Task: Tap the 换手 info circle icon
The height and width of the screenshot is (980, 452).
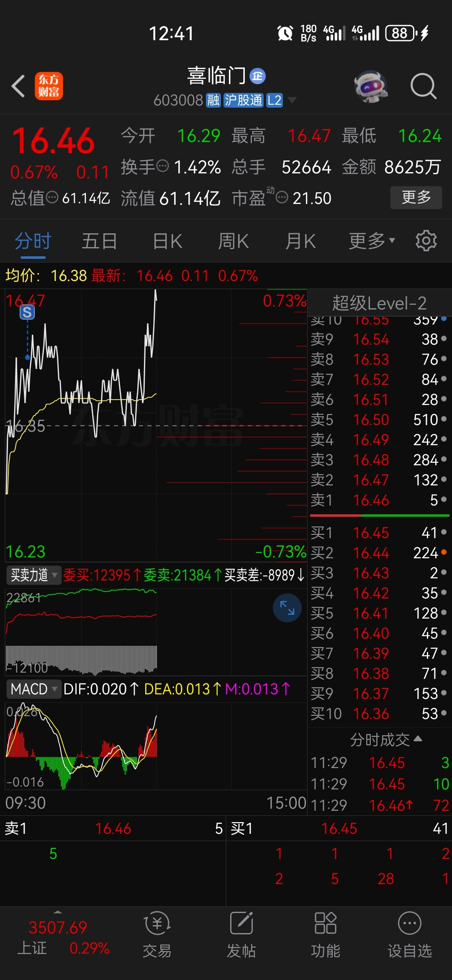Action: [x=162, y=166]
